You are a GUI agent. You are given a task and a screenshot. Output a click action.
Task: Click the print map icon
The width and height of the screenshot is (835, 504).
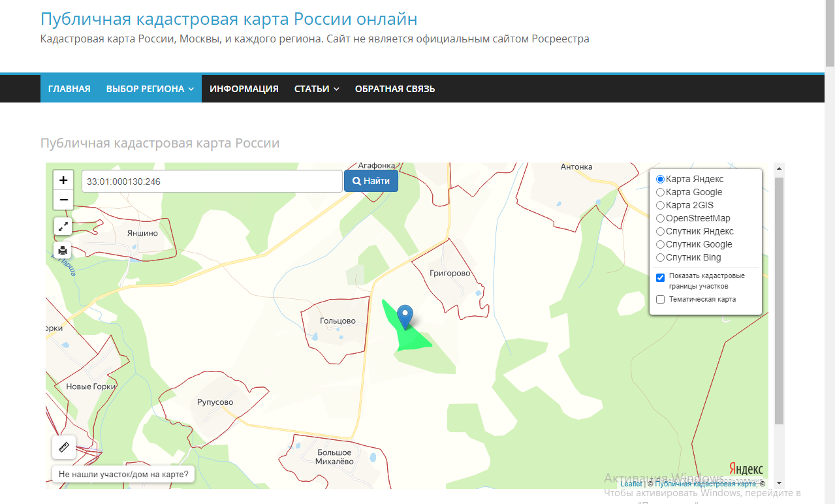(x=63, y=250)
